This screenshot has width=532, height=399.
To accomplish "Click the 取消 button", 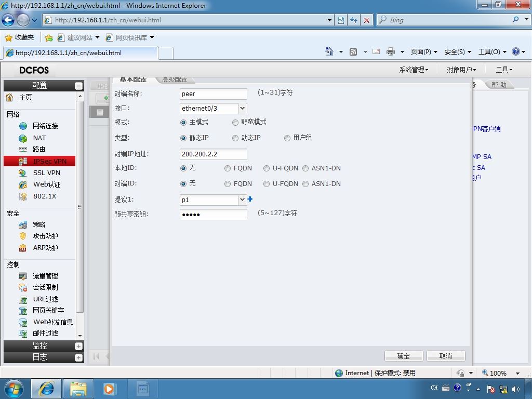I will pyautogui.click(x=445, y=356).
